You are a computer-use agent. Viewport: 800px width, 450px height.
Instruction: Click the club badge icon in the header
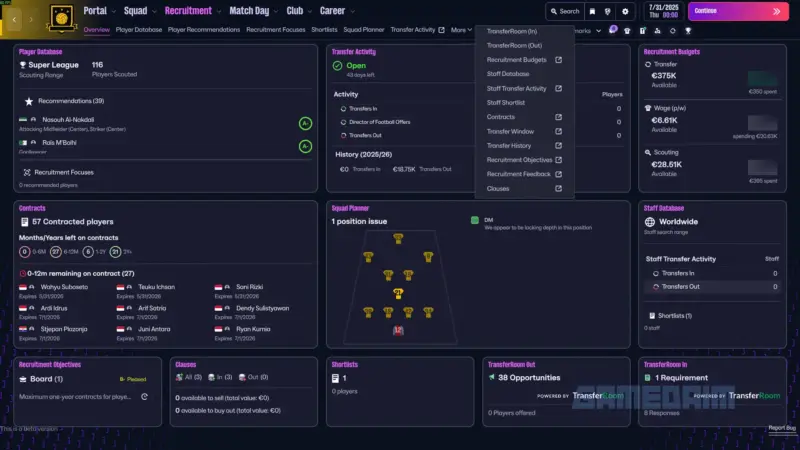pos(60,16)
